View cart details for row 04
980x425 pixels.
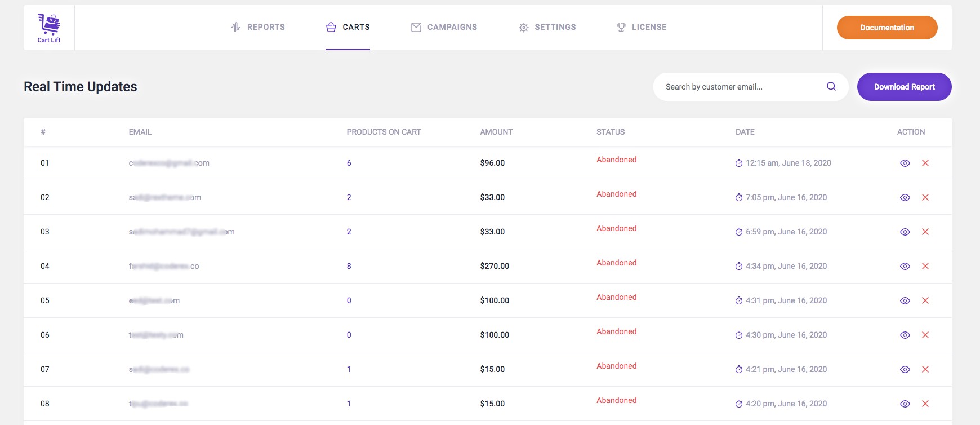[x=905, y=266]
